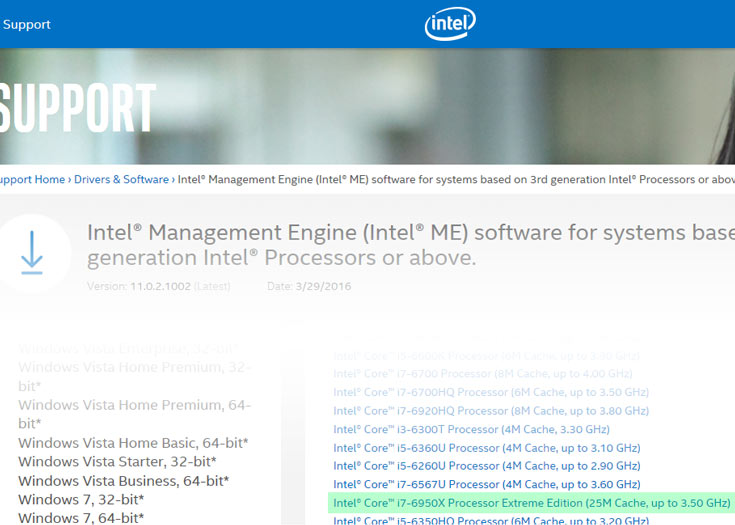Click the version number 11.0.2.1002
Screen dimensions: 735x525
click(160, 286)
